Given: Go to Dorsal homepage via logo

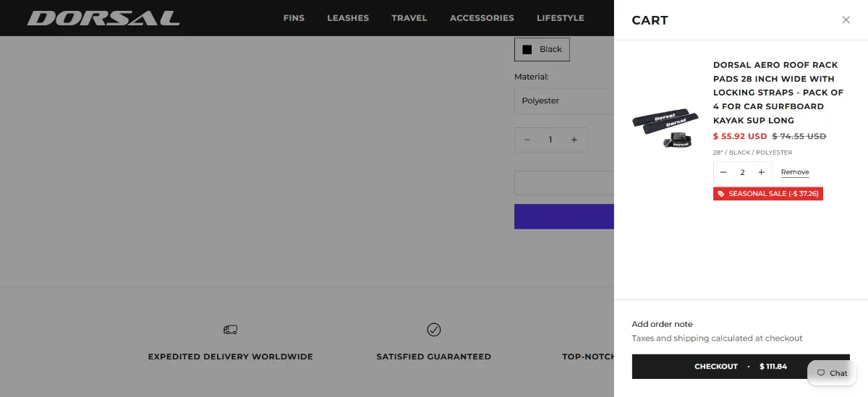Looking at the screenshot, I should tap(103, 18).
